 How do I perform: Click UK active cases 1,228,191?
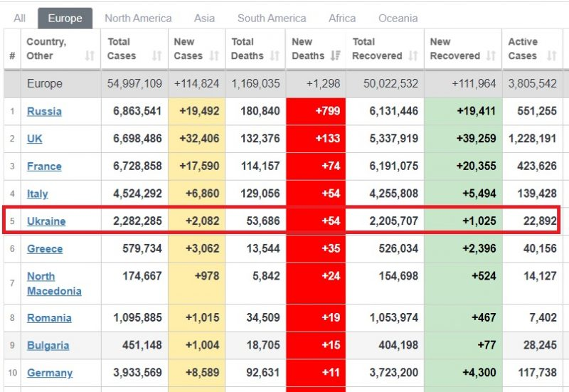532,139
